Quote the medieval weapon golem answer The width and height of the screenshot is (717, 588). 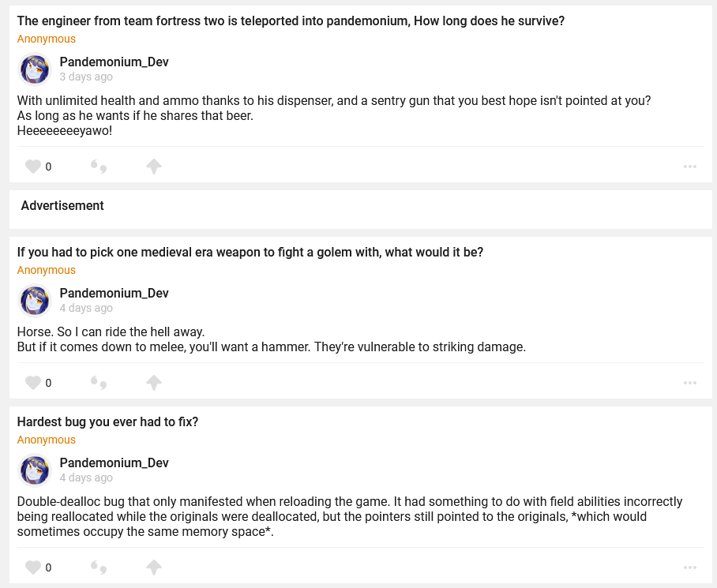99,383
